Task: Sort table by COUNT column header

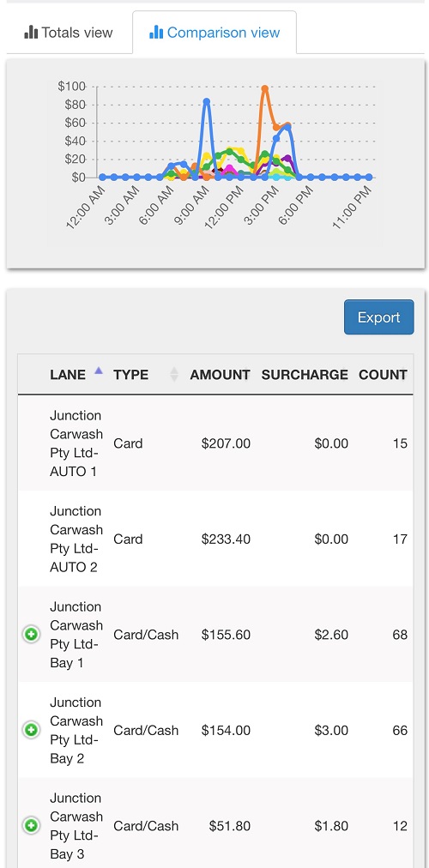Action: coord(383,375)
